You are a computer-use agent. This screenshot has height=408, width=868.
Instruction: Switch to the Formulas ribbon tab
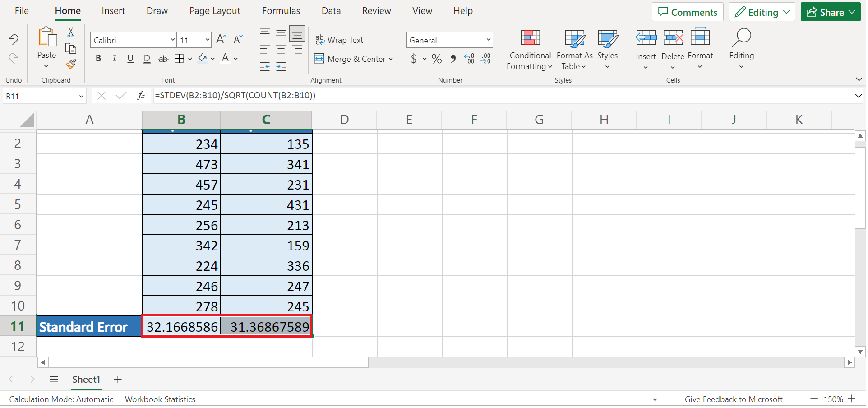pyautogui.click(x=281, y=11)
